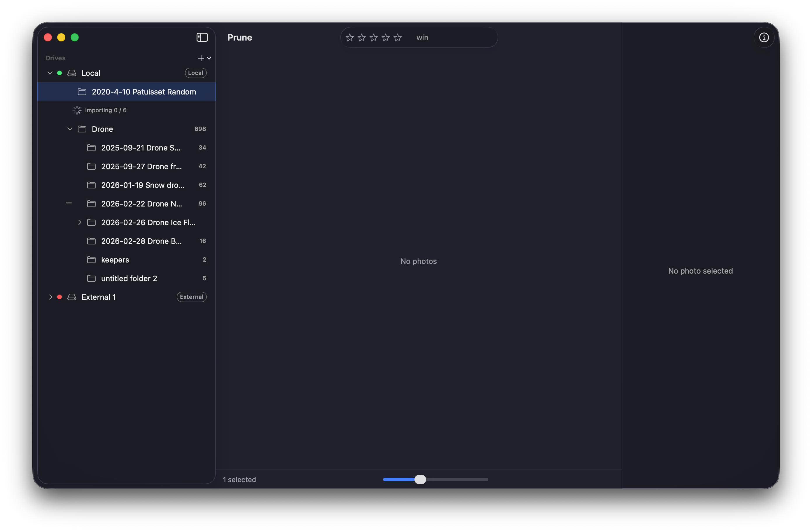Click the folder icon of keepers
The image size is (812, 532).
tap(91, 260)
